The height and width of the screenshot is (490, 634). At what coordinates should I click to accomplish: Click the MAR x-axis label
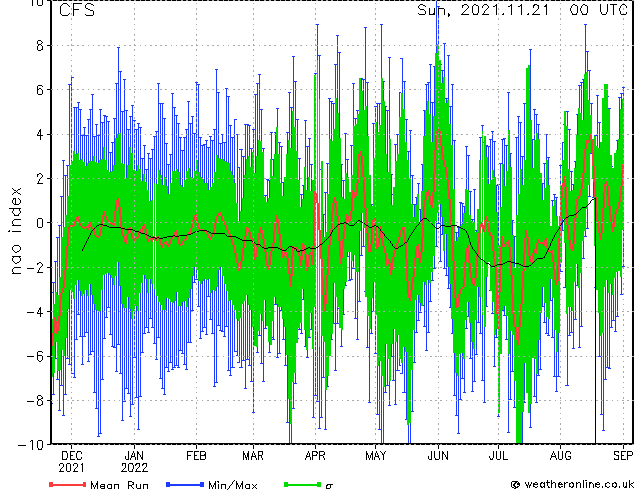click(253, 456)
